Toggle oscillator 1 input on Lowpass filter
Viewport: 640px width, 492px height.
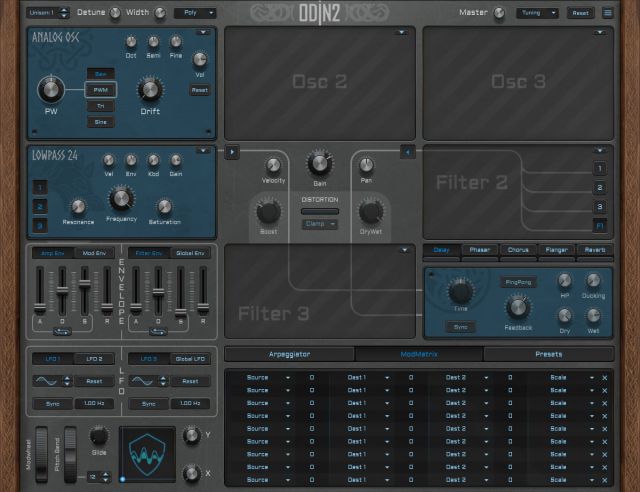pyautogui.click(x=40, y=187)
